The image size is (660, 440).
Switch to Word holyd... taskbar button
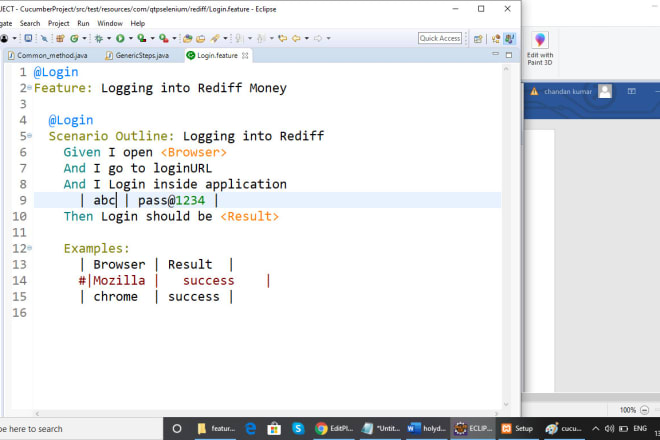[426, 429]
